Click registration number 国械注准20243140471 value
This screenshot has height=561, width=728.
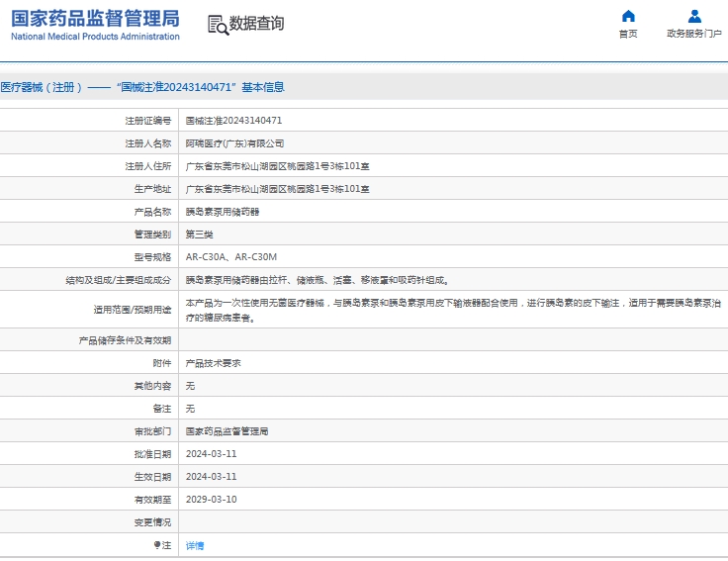(x=233, y=121)
